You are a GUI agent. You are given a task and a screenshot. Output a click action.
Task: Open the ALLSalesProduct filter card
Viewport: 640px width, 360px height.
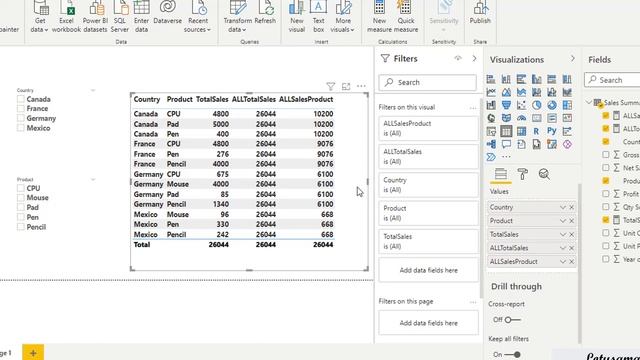click(x=428, y=128)
